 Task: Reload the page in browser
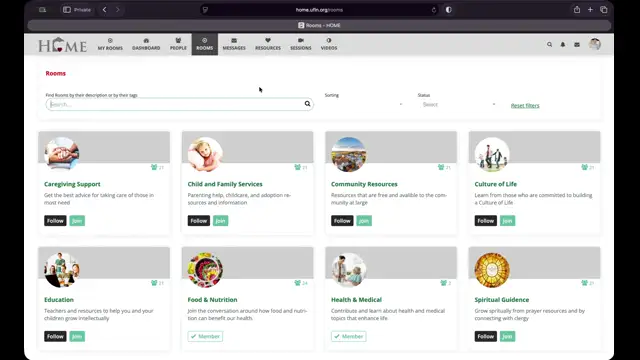point(433,10)
